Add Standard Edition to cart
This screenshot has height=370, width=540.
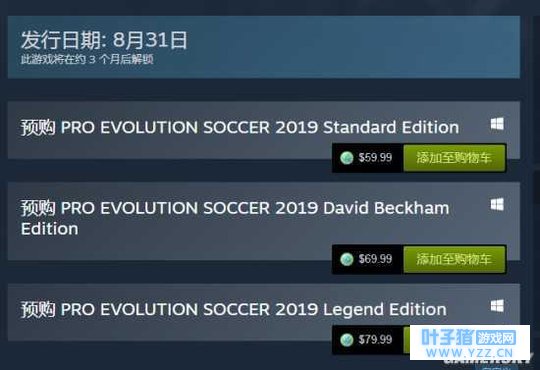click(x=454, y=158)
